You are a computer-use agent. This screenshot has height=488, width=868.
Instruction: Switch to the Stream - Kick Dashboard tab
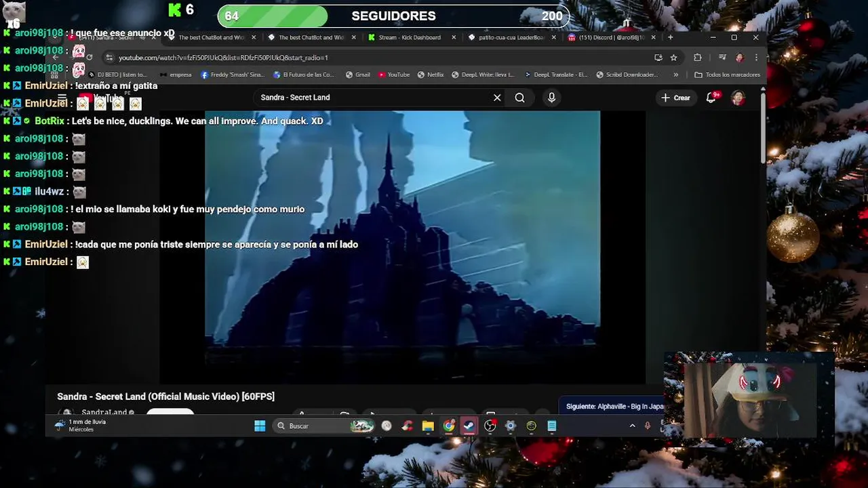409,38
